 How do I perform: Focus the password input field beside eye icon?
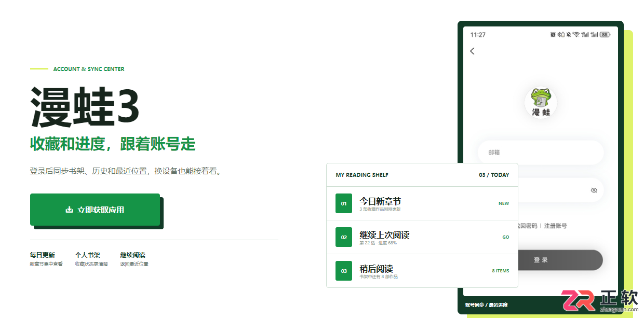point(561,190)
